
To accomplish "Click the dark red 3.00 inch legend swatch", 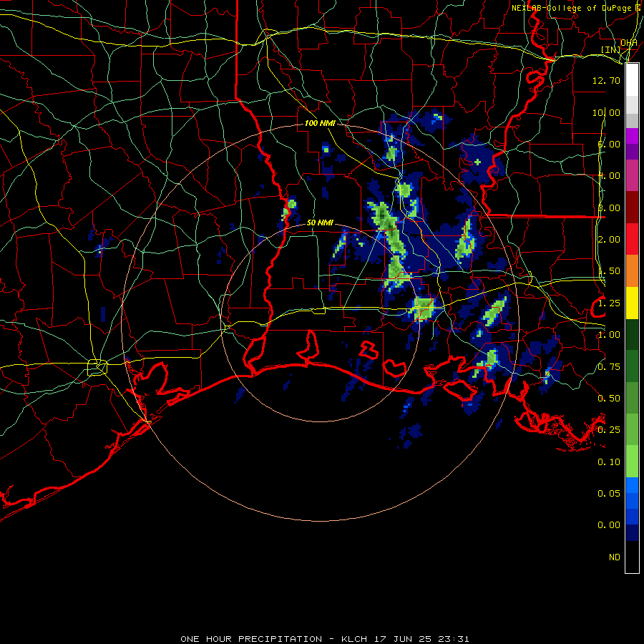I will pos(632,208).
